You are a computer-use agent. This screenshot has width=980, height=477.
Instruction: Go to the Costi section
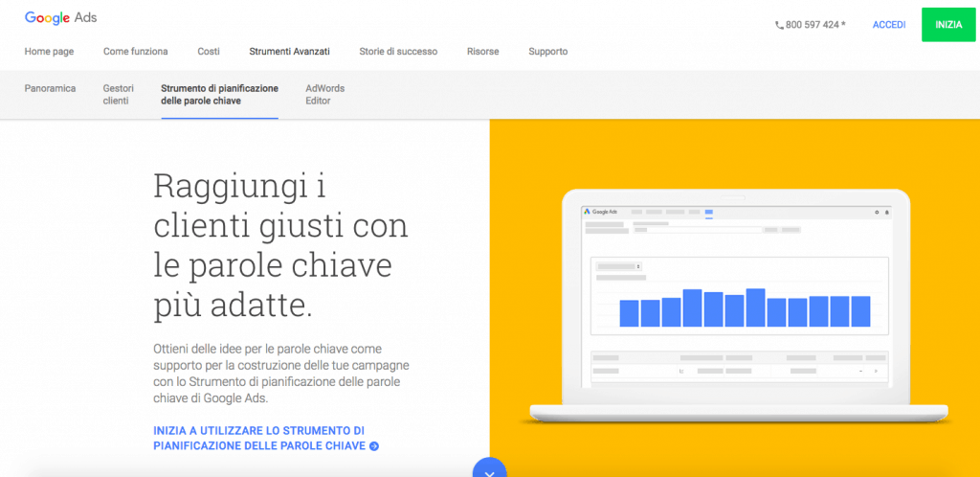click(209, 52)
